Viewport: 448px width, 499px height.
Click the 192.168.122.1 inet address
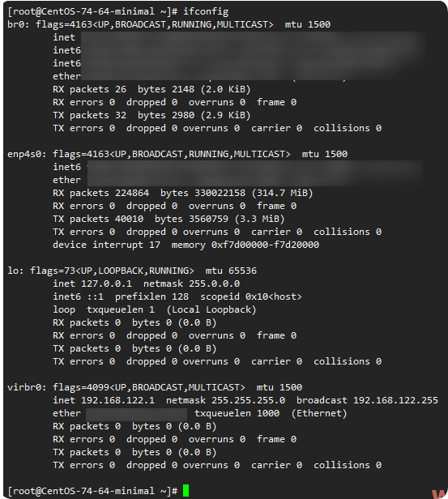117,400
